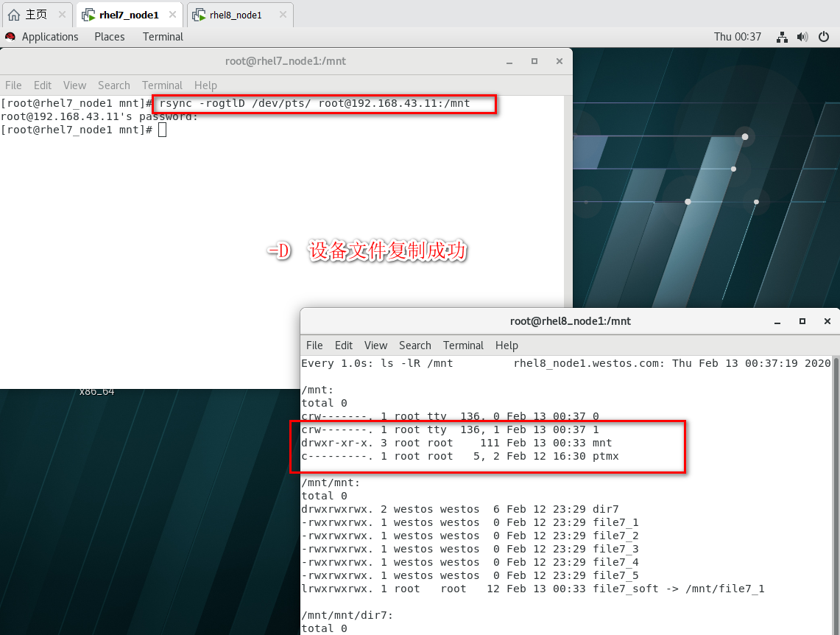This screenshot has height=635, width=840.
Task: Click the 'Every 1.0s: ls -lR /mnt' header
Action: tap(377, 363)
